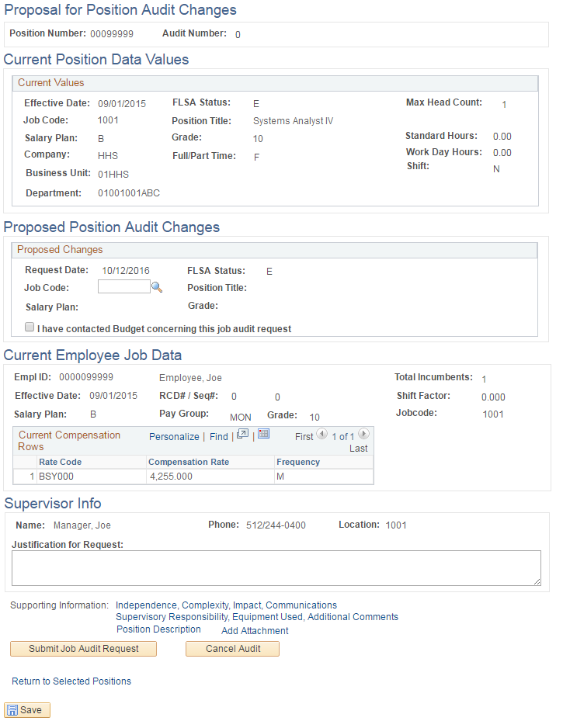
Task: Check the contacted Budget checkbox
Action: 30,328
